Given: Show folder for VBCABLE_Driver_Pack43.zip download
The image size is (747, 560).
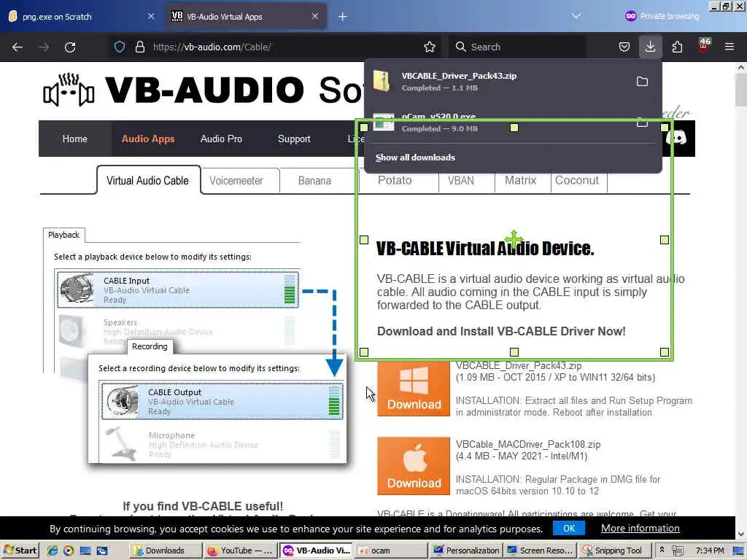Looking at the screenshot, I should (642, 82).
